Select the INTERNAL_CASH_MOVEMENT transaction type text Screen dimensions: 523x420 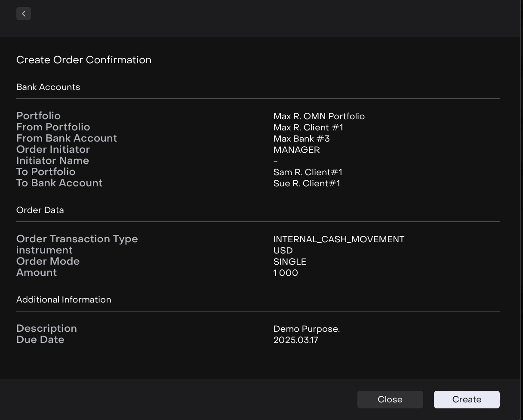[338, 239]
